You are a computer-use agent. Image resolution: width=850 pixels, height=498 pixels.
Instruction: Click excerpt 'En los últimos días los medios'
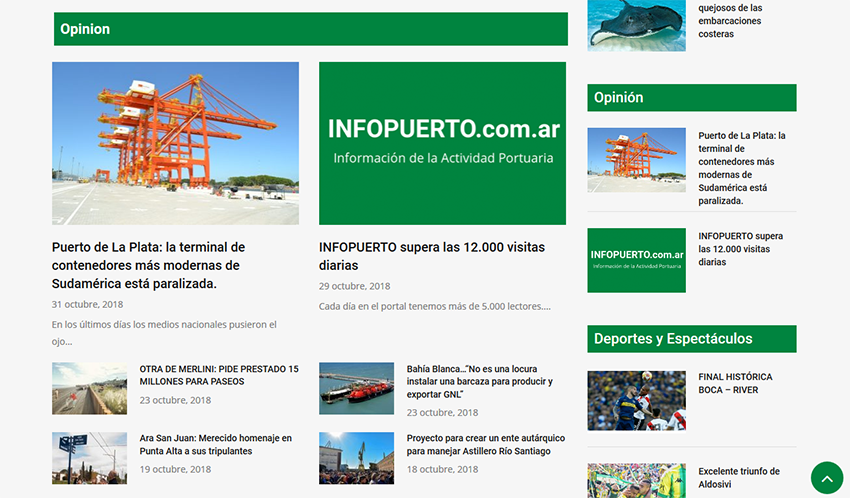pos(164,333)
